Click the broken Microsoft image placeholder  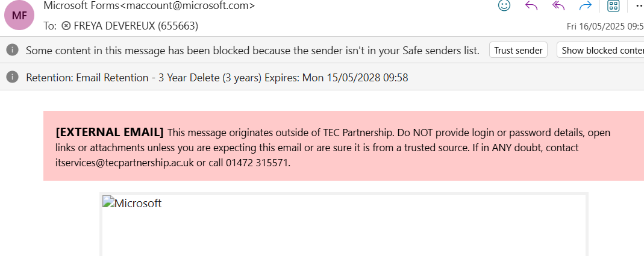[133, 203]
